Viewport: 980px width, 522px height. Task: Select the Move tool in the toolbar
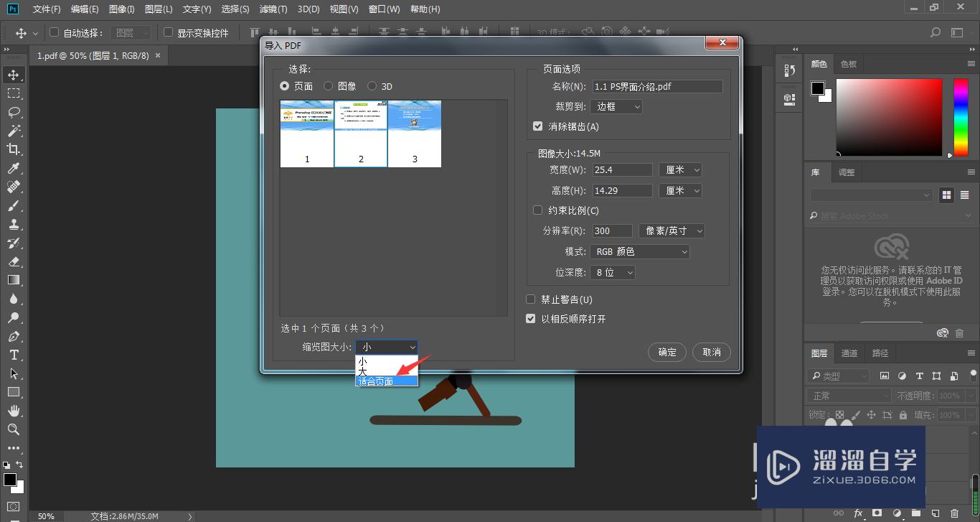14,75
